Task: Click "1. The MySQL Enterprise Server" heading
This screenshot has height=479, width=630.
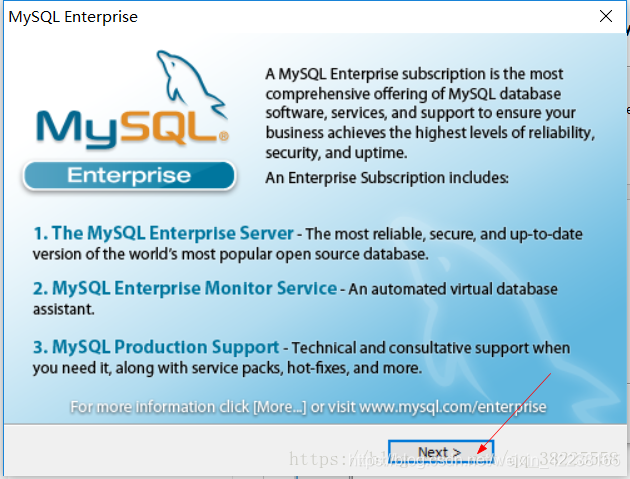Action: [x=163, y=233]
